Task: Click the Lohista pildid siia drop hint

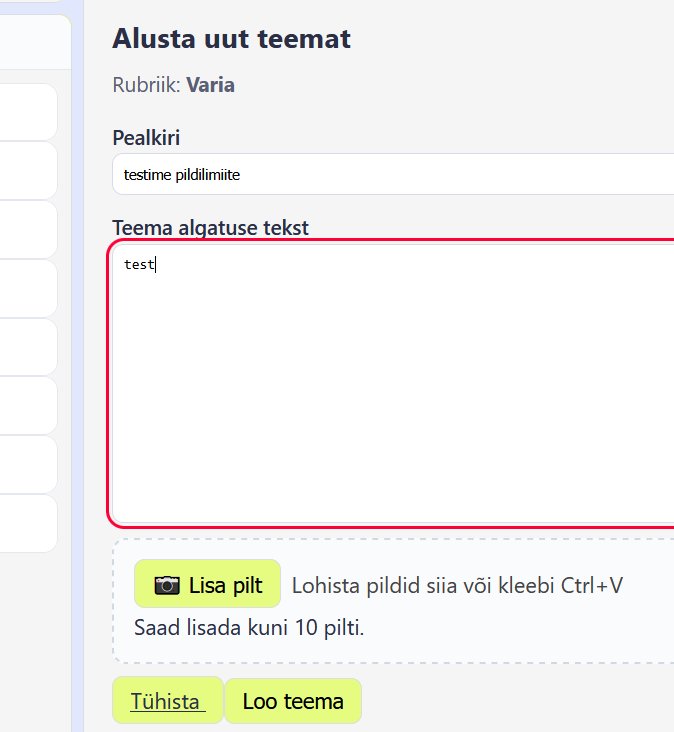Action: tap(457, 586)
